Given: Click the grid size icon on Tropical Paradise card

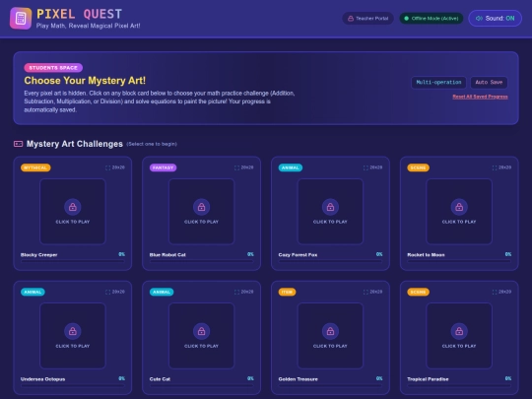Looking at the screenshot, I should [x=495, y=292].
